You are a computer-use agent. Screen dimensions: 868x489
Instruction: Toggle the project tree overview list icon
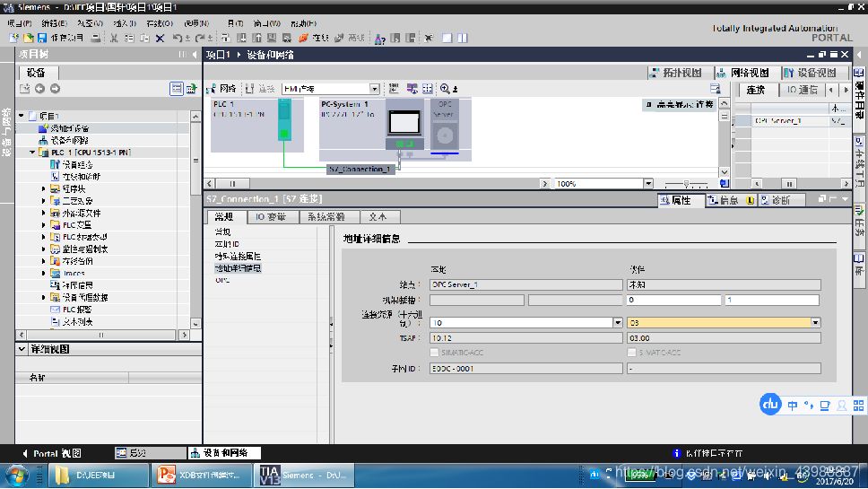coord(176,89)
